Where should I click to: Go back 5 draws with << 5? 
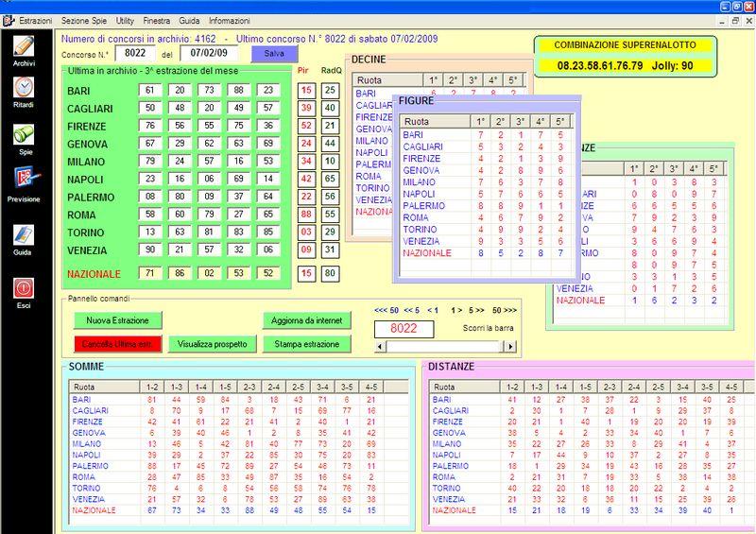[x=411, y=310]
